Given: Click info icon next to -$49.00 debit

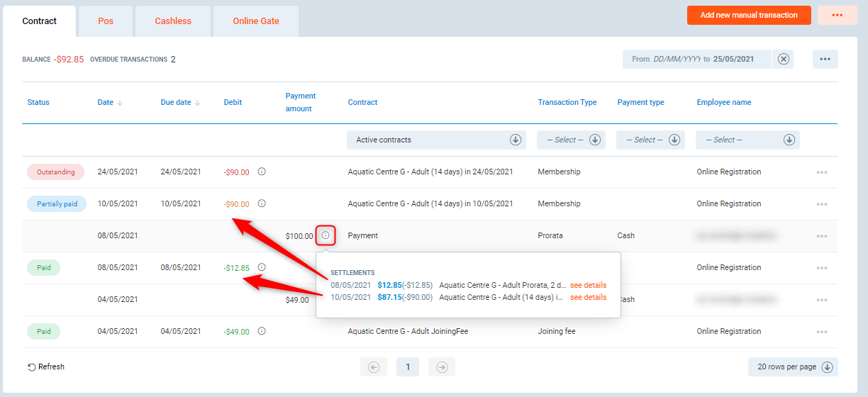Looking at the screenshot, I should [262, 331].
